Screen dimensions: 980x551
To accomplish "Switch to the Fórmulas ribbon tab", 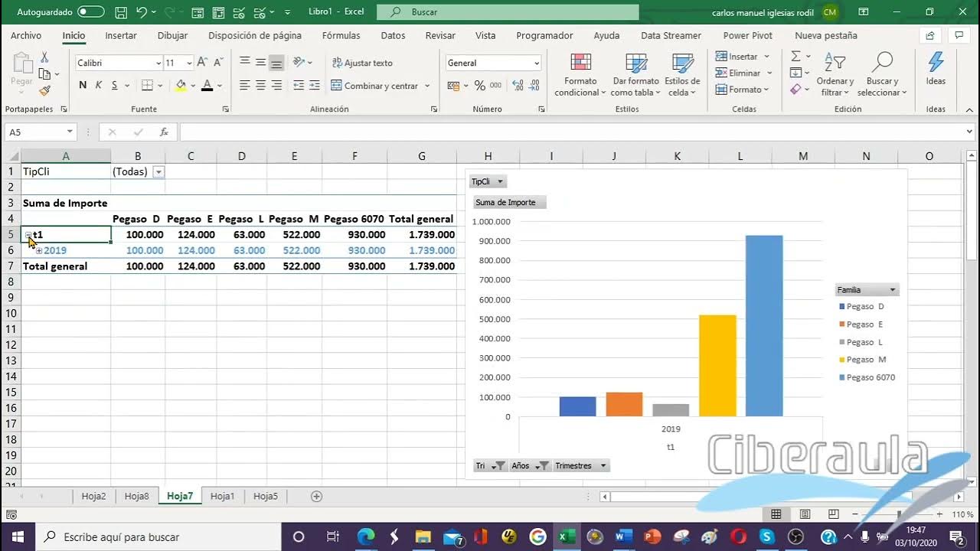I will pyautogui.click(x=341, y=35).
